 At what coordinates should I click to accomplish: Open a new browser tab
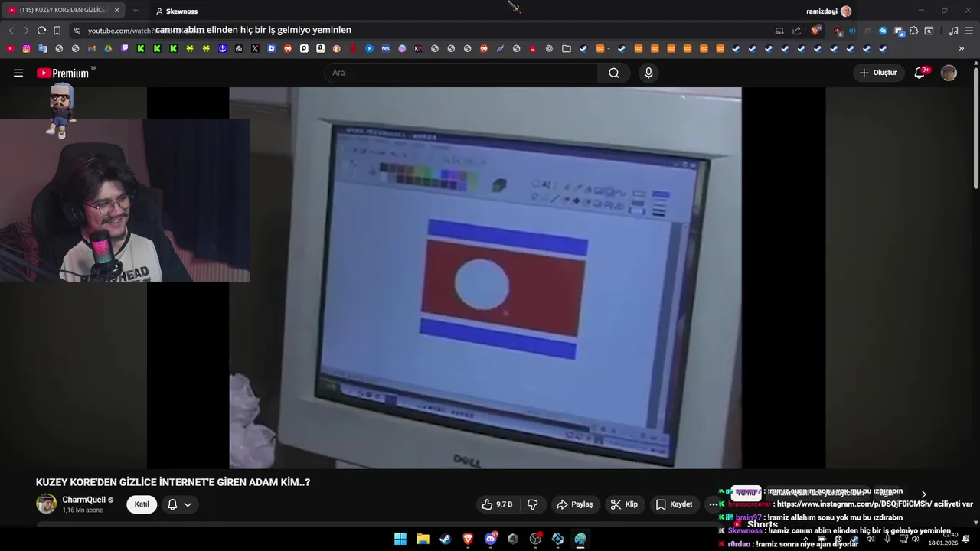pyautogui.click(x=136, y=11)
